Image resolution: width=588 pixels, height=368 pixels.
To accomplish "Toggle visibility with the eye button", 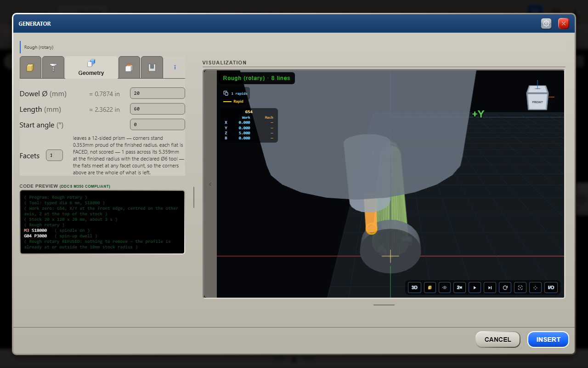I will [x=445, y=287].
